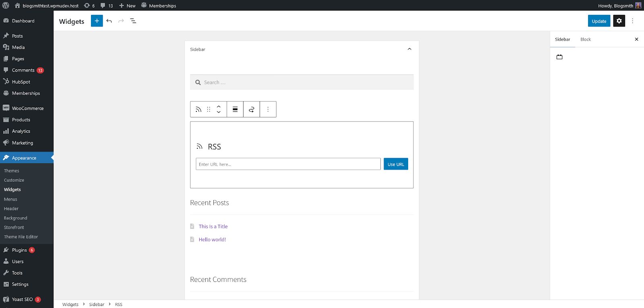Image resolution: width=644 pixels, height=308 pixels.
Task: Click the block drag handle dots
Action: pos(208,109)
